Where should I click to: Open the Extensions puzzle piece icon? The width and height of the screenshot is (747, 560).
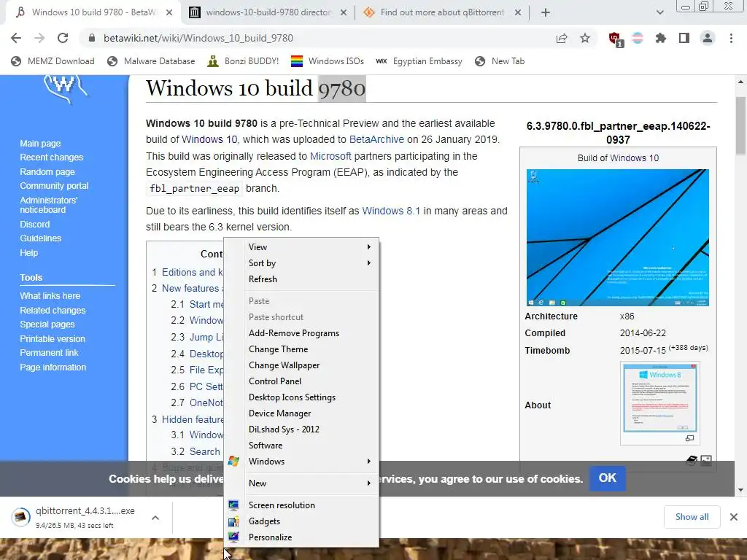pyautogui.click(x=660, y=38)
